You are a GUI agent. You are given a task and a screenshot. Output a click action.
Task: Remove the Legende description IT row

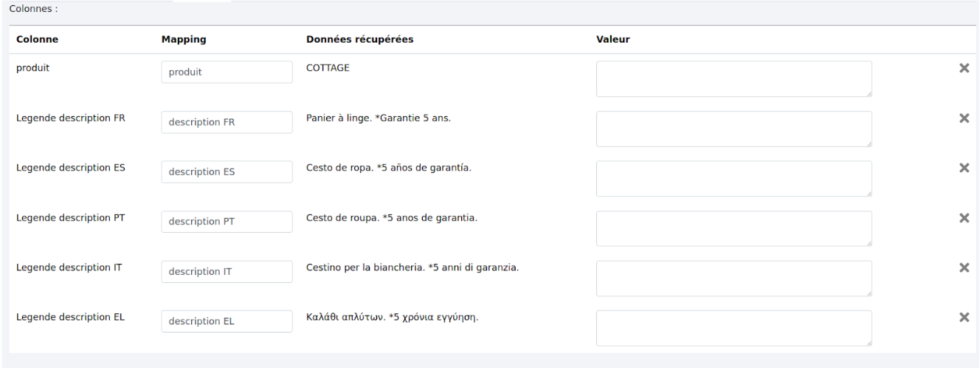pos(963,268)
